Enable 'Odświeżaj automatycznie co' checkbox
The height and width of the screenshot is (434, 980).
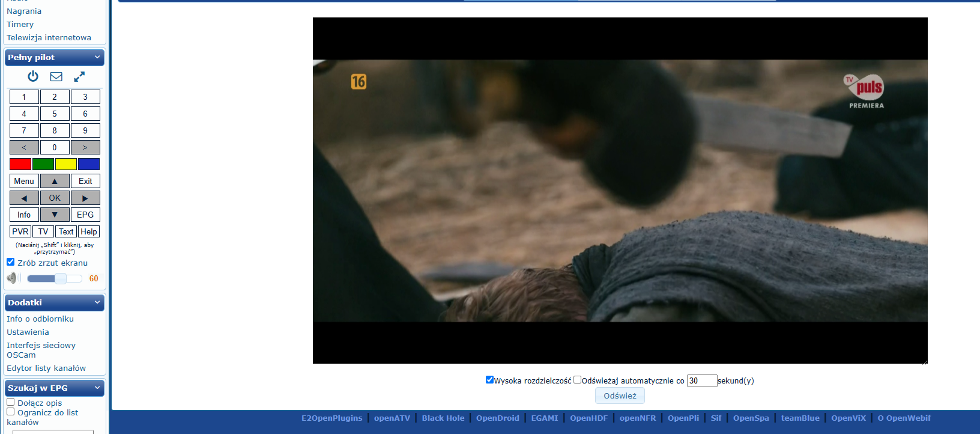pos(577,380)
